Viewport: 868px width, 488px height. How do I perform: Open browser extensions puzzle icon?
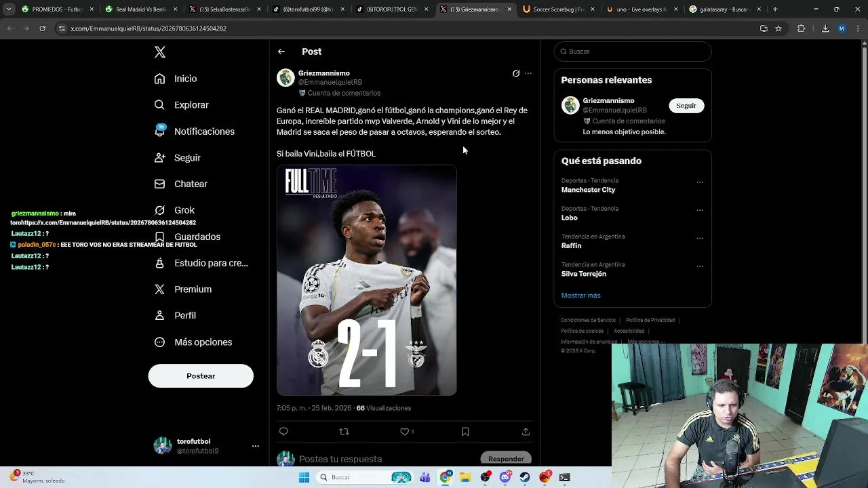click(801, 28)
